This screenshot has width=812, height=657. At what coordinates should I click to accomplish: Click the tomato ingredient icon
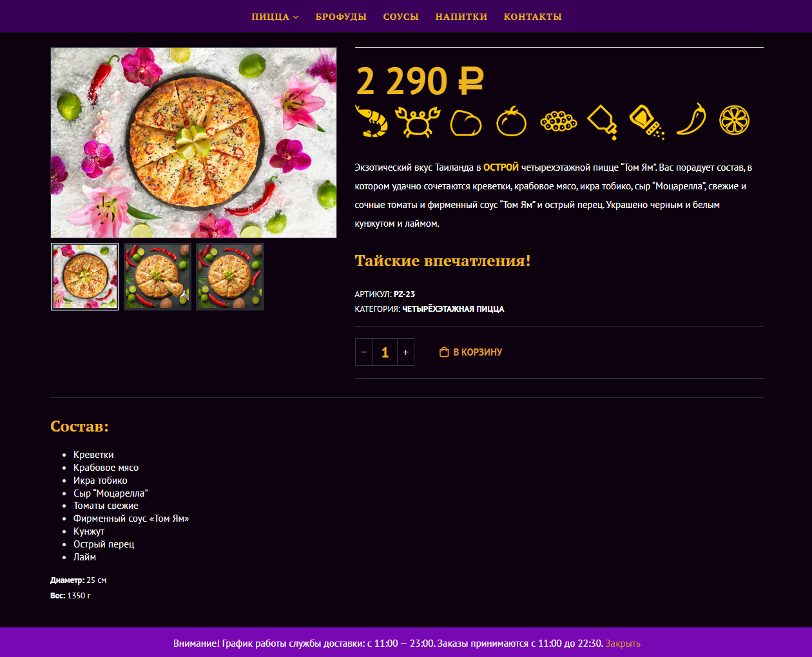point(511,121)
